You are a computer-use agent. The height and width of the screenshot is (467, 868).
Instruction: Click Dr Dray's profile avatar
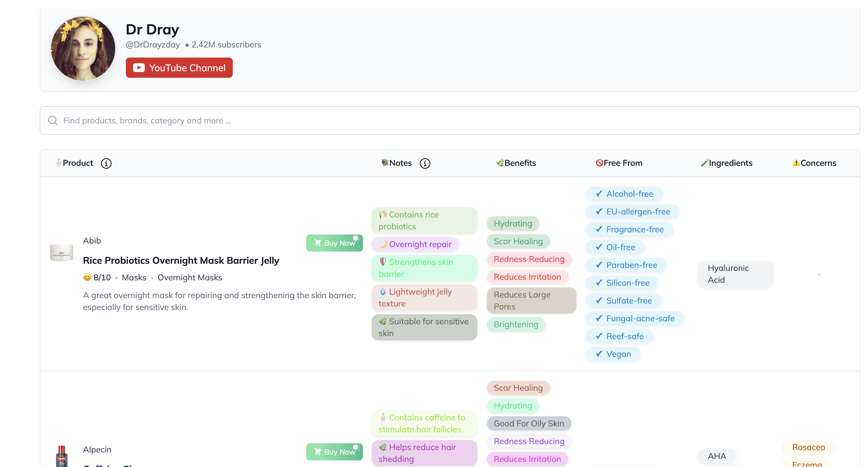pyautogui.click(x=83, y=49)
